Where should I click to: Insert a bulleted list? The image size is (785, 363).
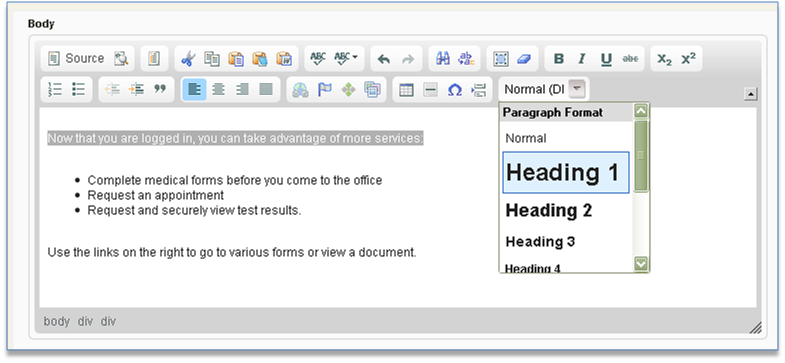pyautogui.click(x=79, y=90)
